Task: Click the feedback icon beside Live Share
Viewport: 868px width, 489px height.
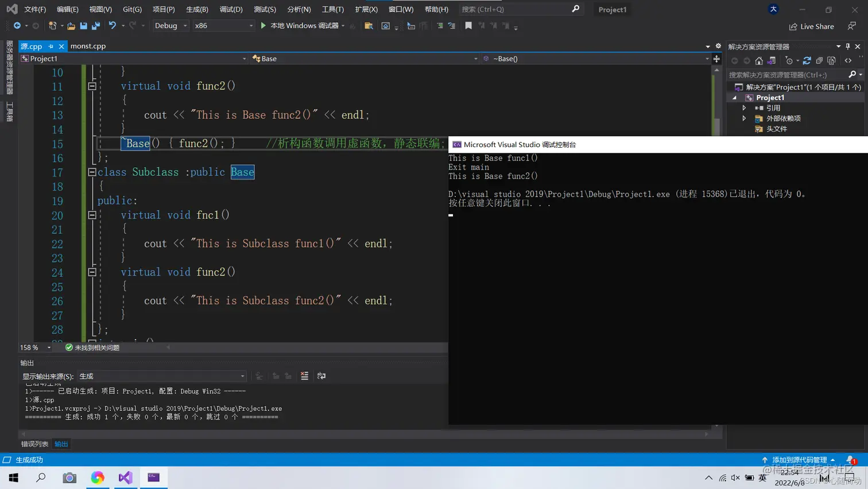Action: [852, 26]
